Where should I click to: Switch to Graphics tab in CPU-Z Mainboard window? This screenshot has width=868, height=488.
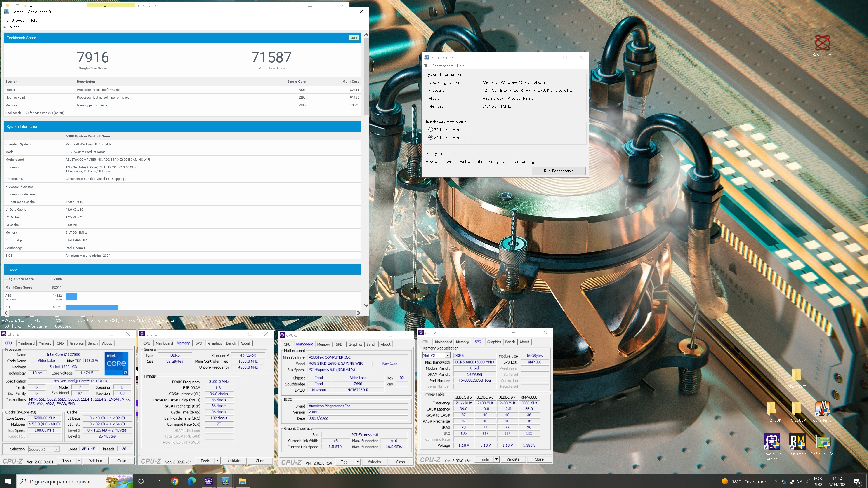tap(355, 344)
